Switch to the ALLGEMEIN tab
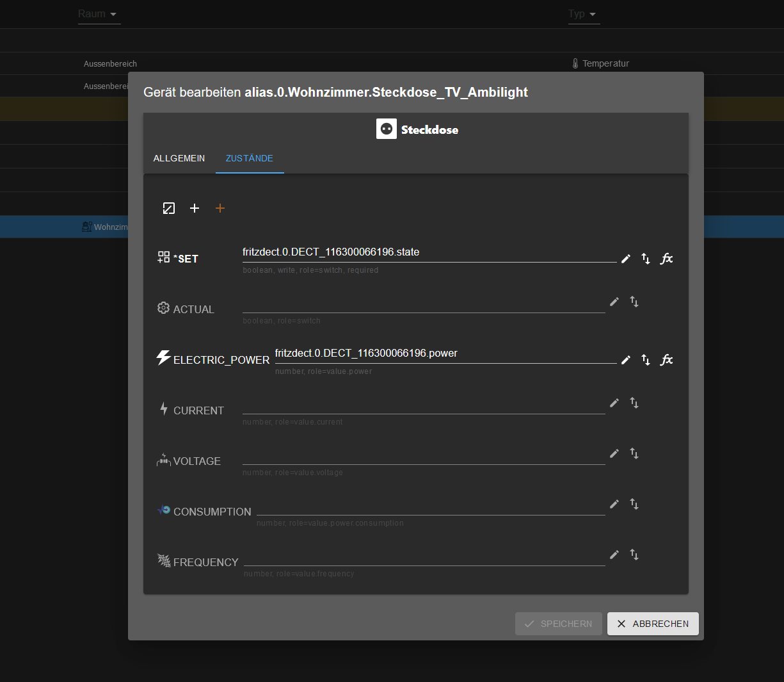Viewport: 784px width, 682px height. (179, 158)
